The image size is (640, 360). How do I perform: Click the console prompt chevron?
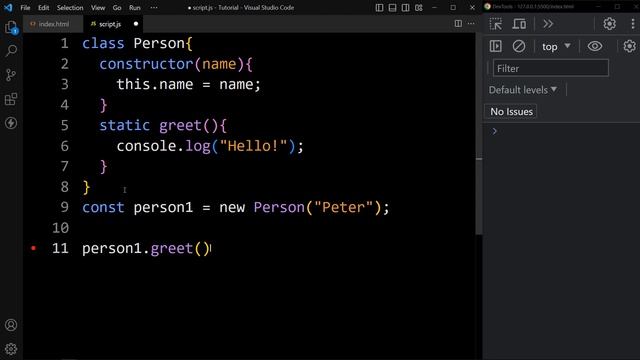(494, 131)
